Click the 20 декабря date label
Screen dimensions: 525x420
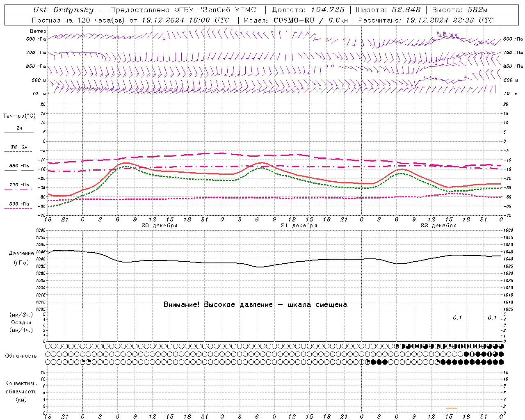[160, 226]
